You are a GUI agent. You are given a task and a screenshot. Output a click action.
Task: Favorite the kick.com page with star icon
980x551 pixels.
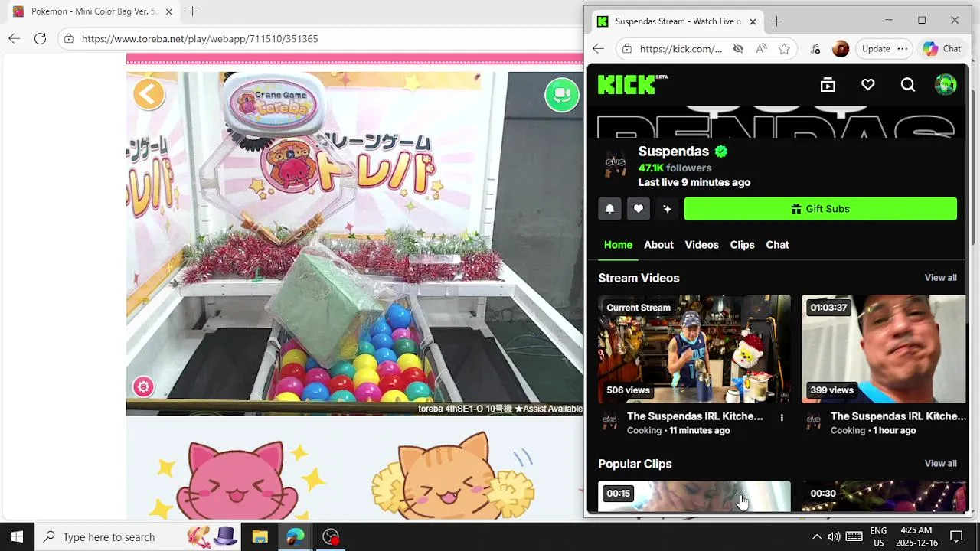point(784,49)
